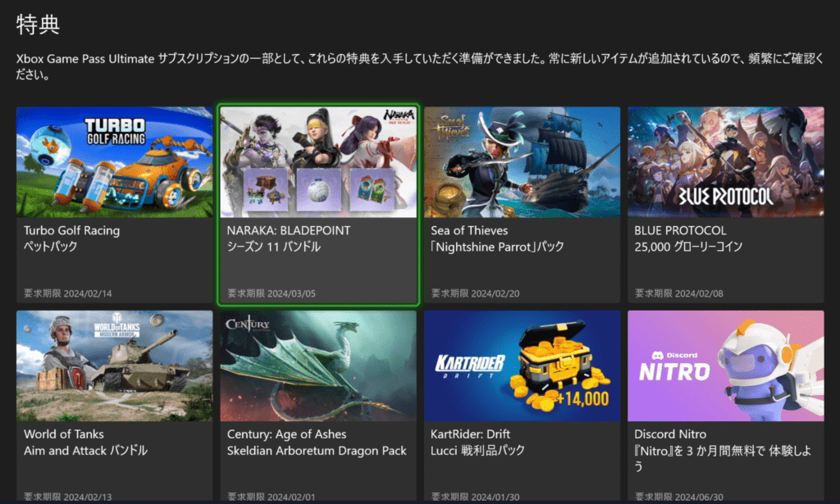This screenshot has width=840, height=504.
Task: Click claim deadline '要求期限 2024/06/30'
Action: click(x=678, y=497)
